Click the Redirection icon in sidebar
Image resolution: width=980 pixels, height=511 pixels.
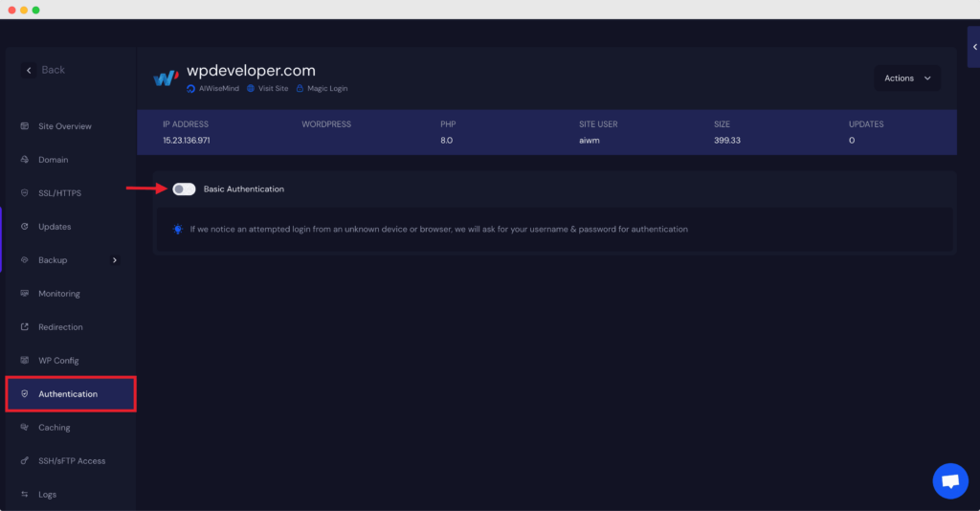coord(25,327)
